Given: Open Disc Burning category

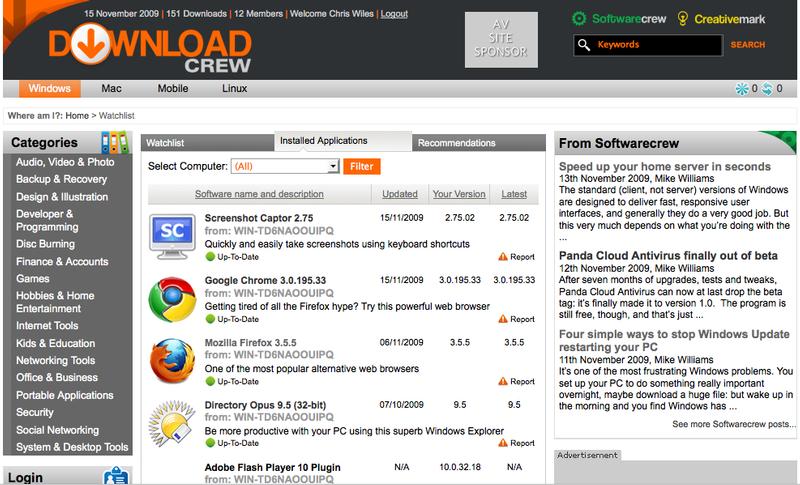Looking at the screenshot, I should coord(45,244).
